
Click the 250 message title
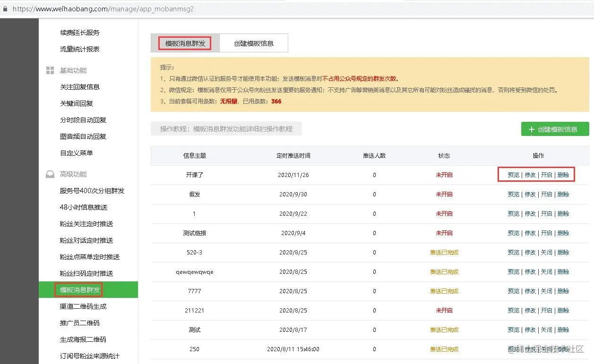point(194,349)
